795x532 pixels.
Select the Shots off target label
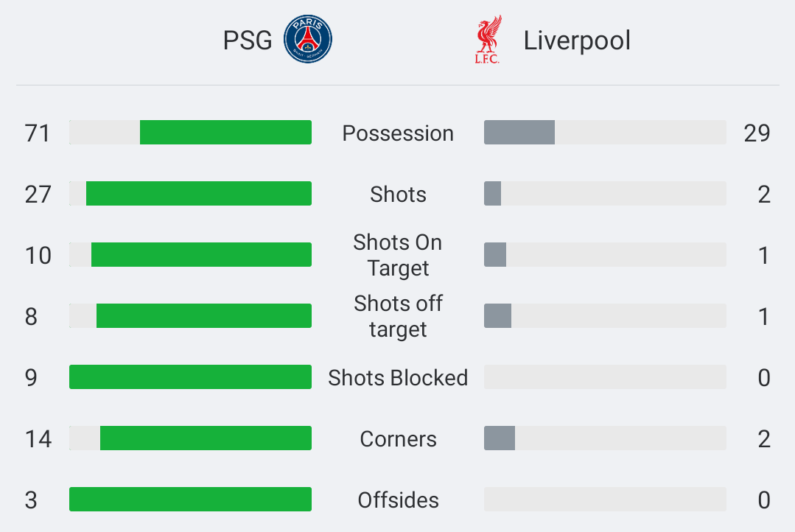tap(398, 316)
